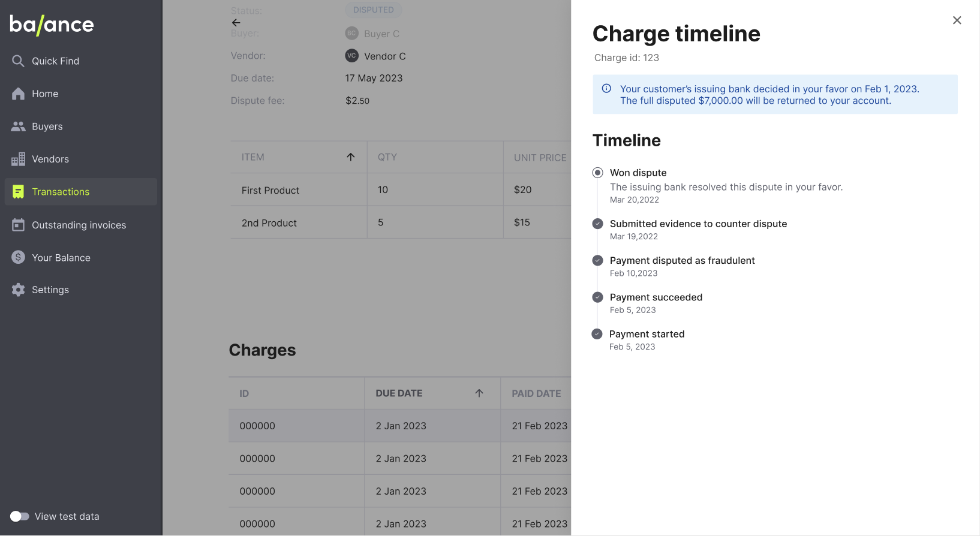Click the Outstanding invoices calendar icon

(18, 225)
